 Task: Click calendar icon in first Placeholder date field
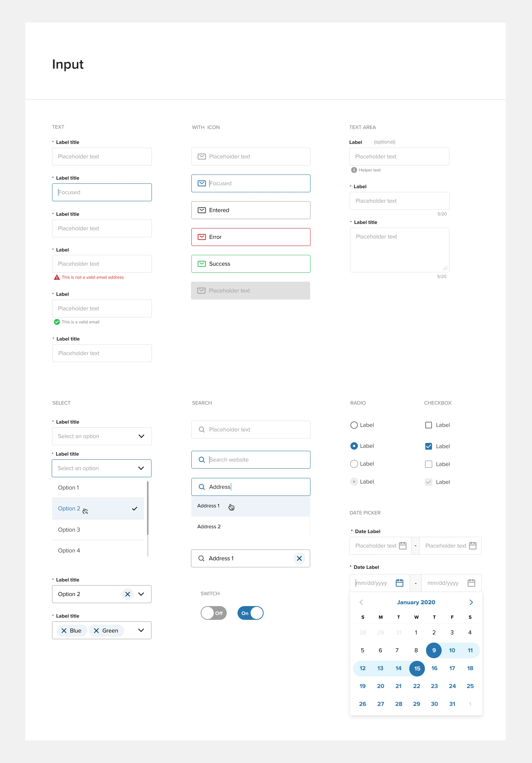(403, 546)
